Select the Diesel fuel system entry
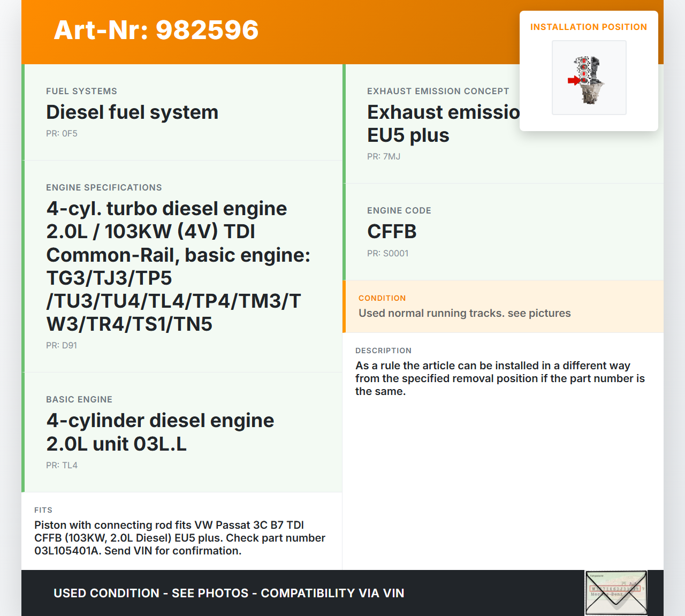The height and width of the screenshot is (616, 685). pyautogui.click(x=132, y=112)
